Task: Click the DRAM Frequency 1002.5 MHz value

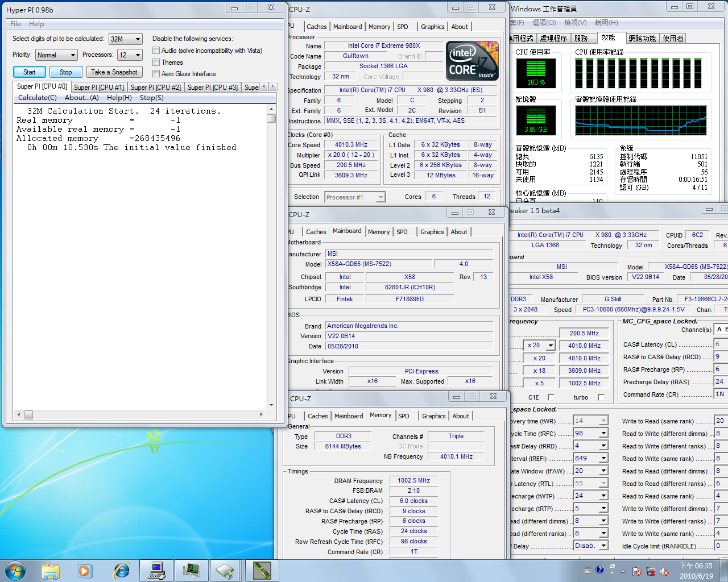Action: tap(413, 480)
